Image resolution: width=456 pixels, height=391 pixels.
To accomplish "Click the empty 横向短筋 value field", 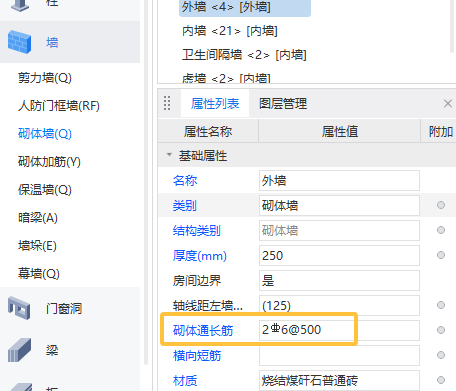I will pos(339,355).
